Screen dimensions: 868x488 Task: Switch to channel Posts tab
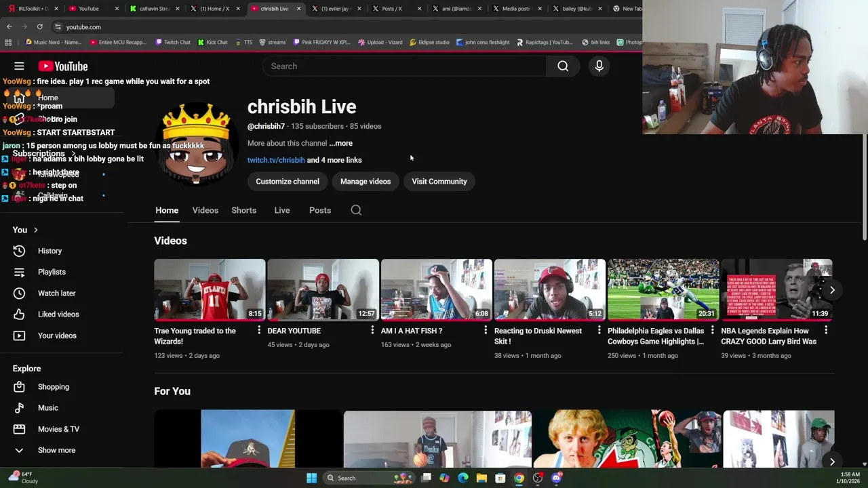click(320, 210)
